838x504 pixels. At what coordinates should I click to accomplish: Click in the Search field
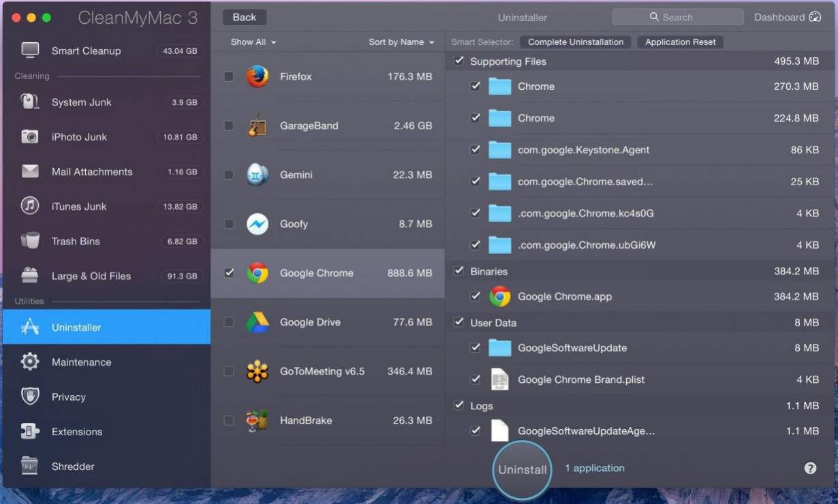click(x=677, y=16)
